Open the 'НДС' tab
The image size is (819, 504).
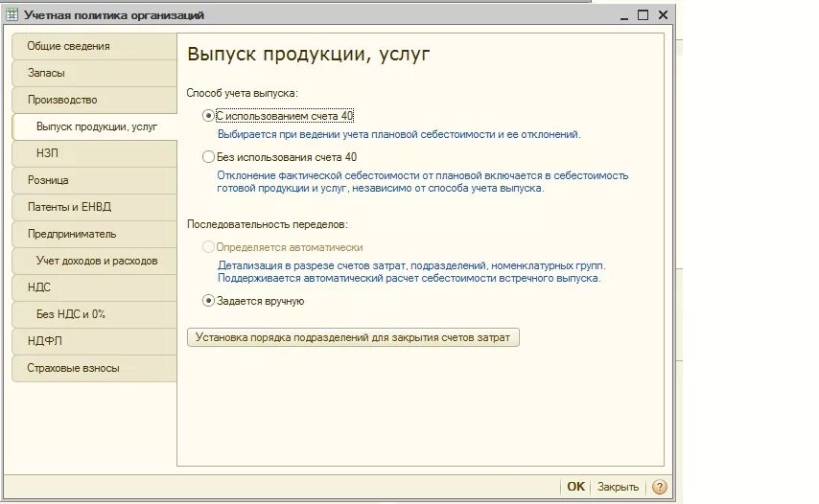click(x=95, y=287)
